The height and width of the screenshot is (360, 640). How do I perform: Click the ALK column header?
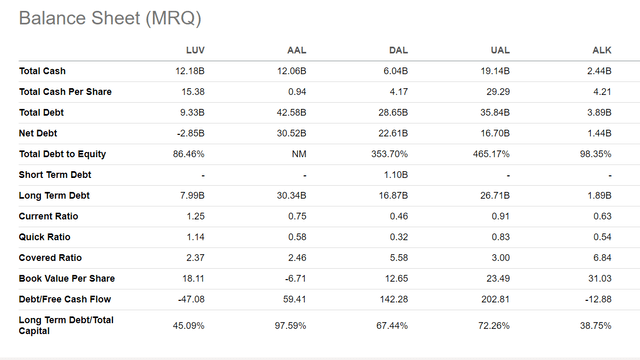pyautogui.click(x=602, y=50)
